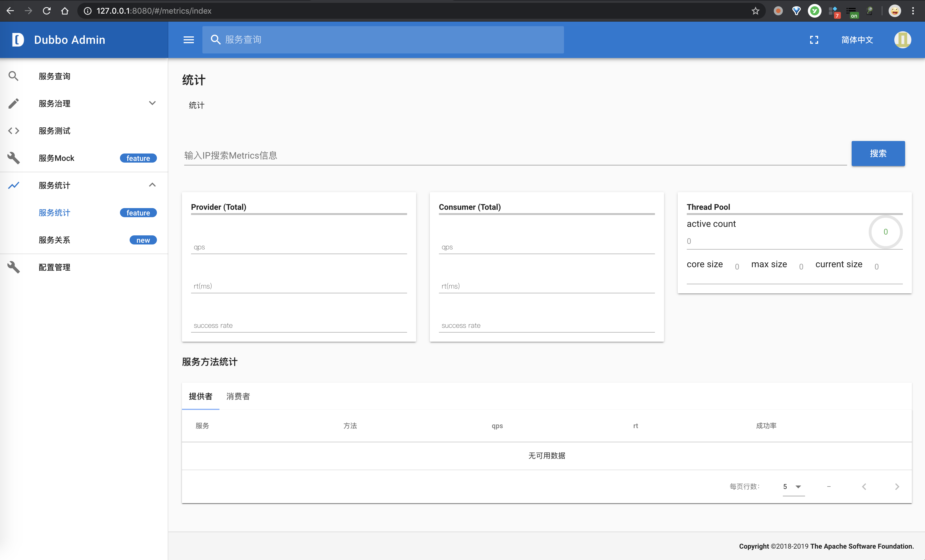
Task: Change language via 简体中文
Action: [857, 40]
